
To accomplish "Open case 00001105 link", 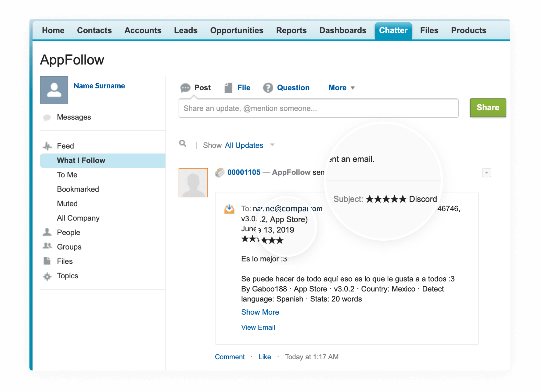I will click(244, 172).
